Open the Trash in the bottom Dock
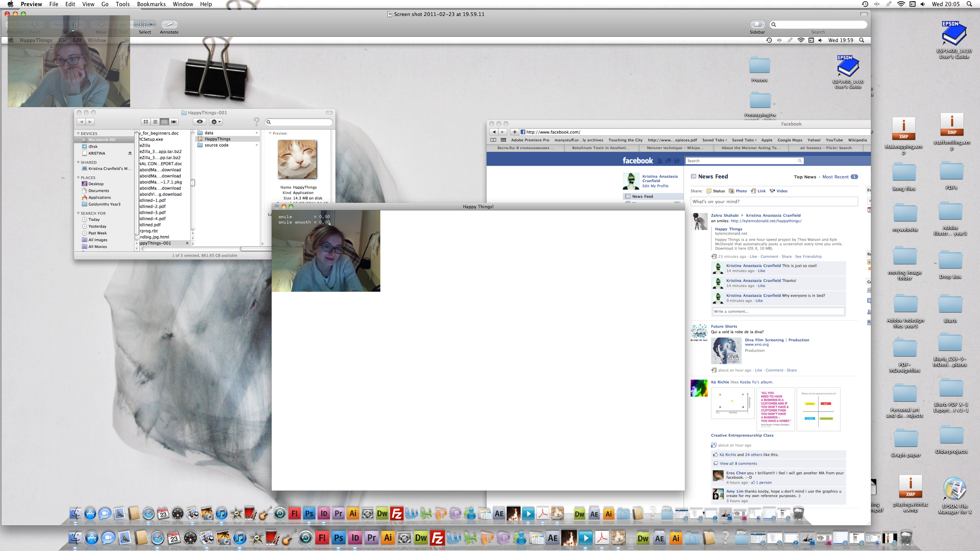980x551 pixels. coord(906,538)
